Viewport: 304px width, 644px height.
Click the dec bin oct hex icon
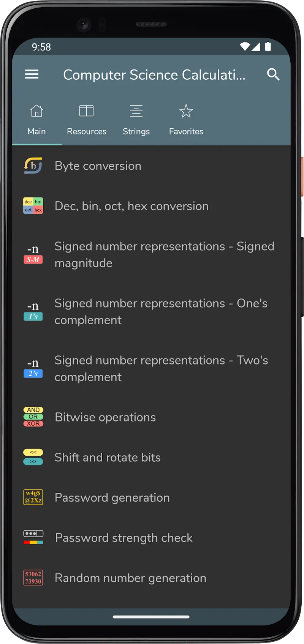pyautogui.click(x=33, y=206)
